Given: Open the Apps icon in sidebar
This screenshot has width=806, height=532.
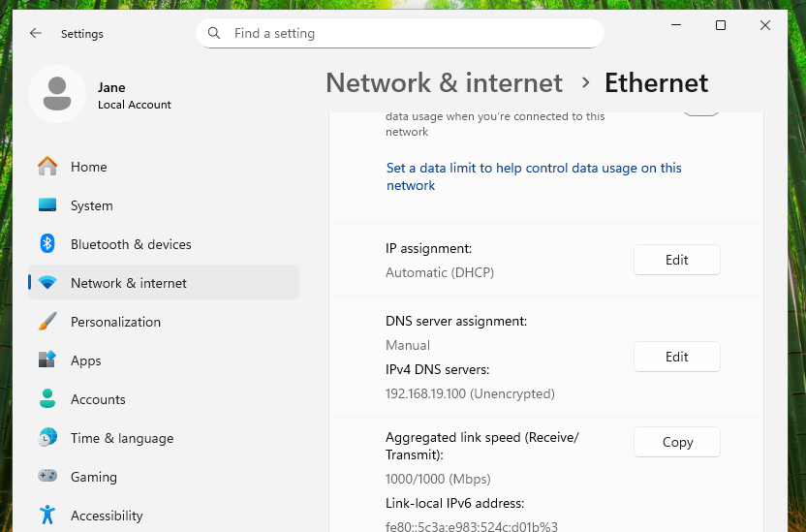Looking at the screenshot, I should (47, 360).
